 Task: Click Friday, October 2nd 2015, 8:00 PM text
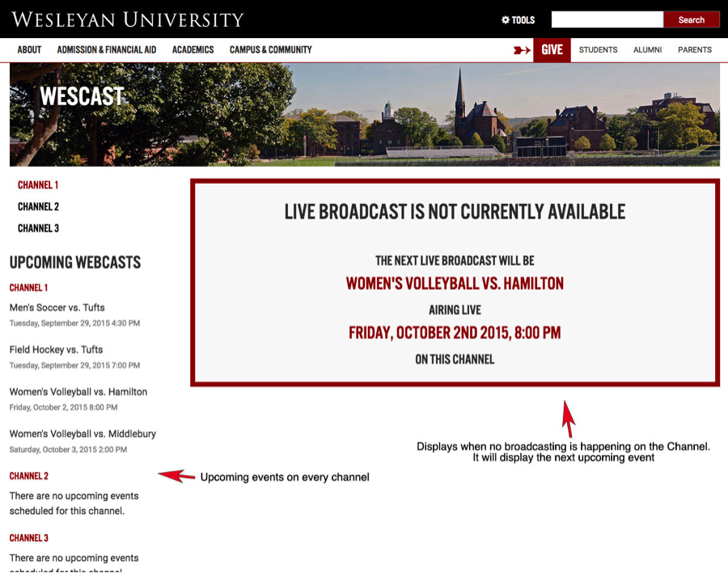(455, 333)
